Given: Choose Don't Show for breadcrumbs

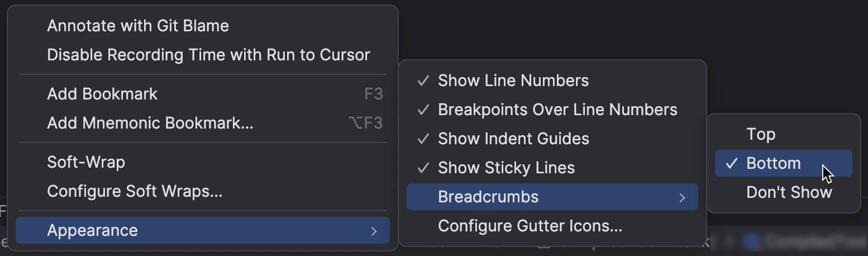Looking at the screenshot, I should [789, 192].
